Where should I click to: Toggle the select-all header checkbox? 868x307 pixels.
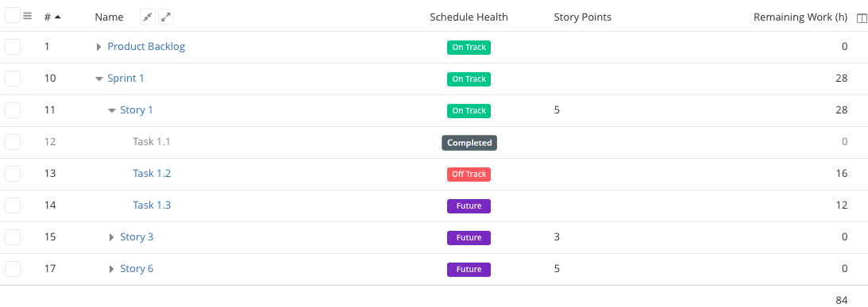coord(13,16)
